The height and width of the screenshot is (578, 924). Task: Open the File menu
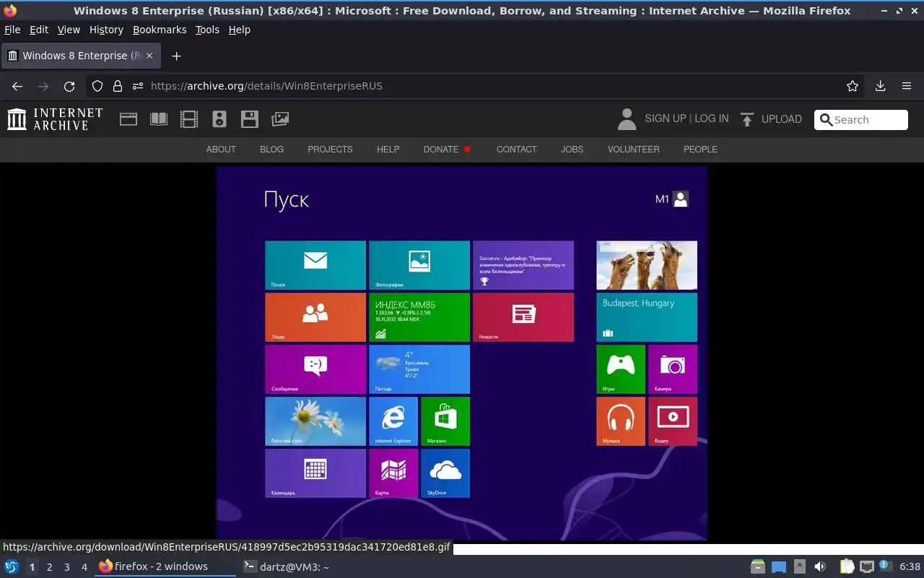click(12, 30)
